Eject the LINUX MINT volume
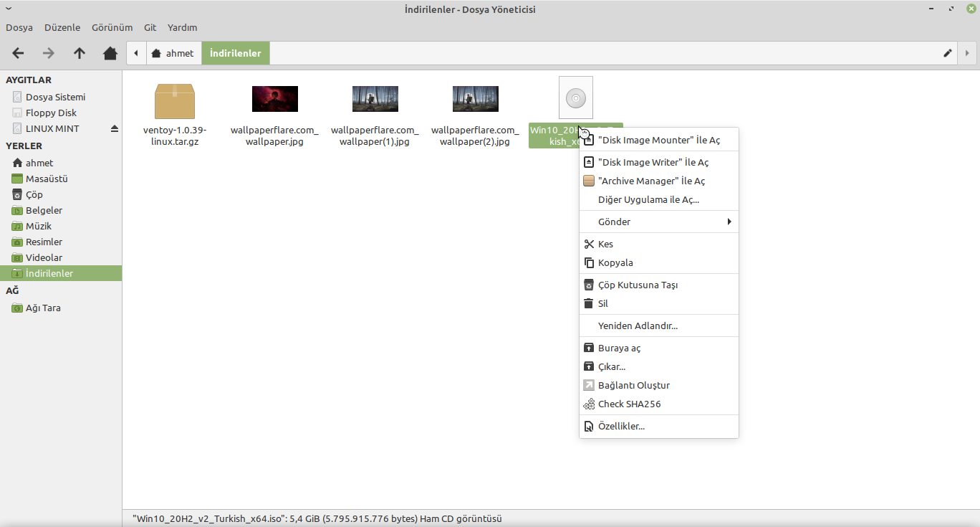980x527 pixels. 114,129
